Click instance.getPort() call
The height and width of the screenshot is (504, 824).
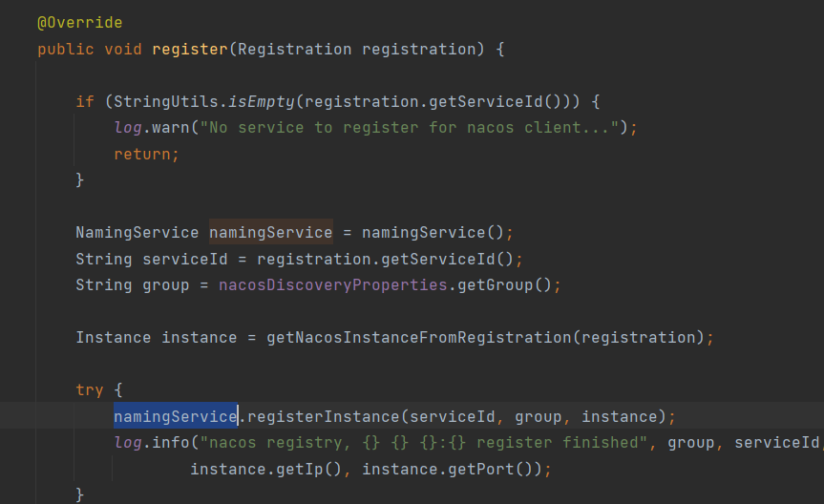tap(447, 469)
